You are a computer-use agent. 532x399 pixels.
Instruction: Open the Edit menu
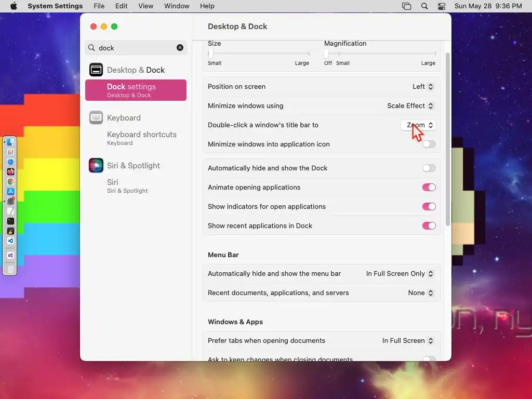(x=121, y=6)
